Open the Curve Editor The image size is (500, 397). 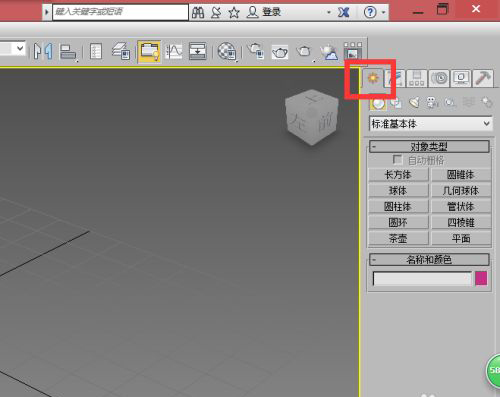pos(174,51)
